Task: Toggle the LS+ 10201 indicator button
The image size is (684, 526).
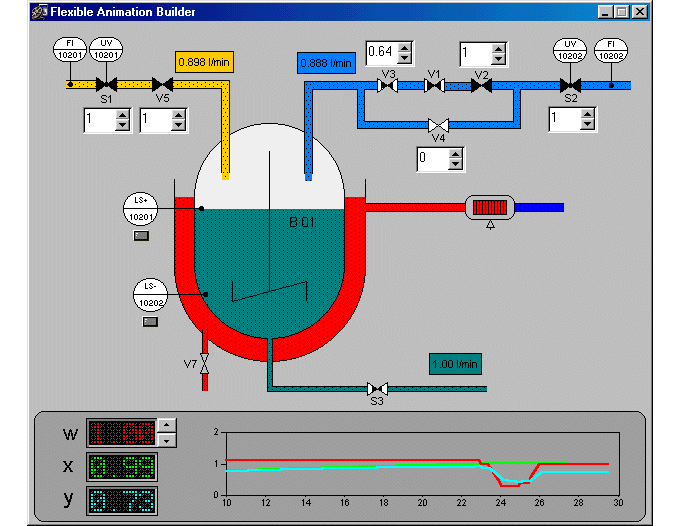Action: coord(141,236)
